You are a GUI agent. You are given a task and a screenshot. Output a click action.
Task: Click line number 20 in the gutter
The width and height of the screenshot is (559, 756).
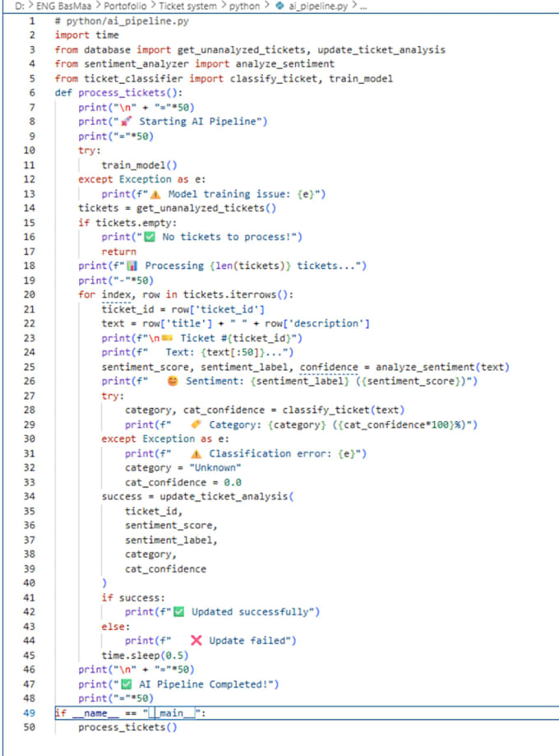[29, 295]
